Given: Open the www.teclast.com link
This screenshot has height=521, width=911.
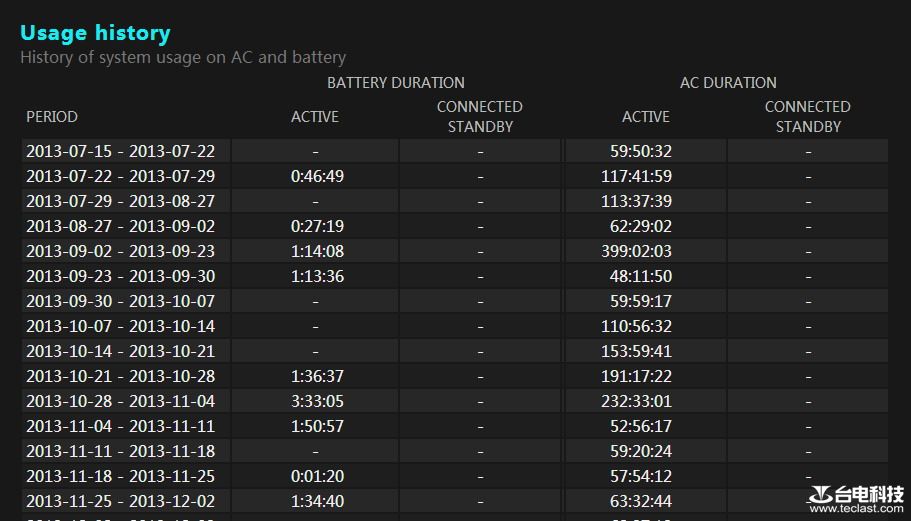Looking at the screenshot, I should pyautogui.click(x=856, y=509).
